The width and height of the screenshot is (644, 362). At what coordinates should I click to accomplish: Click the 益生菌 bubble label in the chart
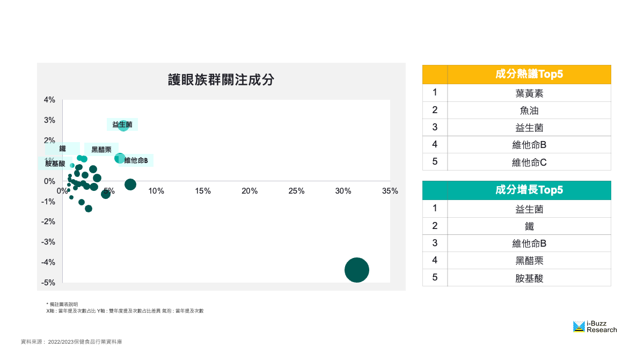(x=122, y=124)
